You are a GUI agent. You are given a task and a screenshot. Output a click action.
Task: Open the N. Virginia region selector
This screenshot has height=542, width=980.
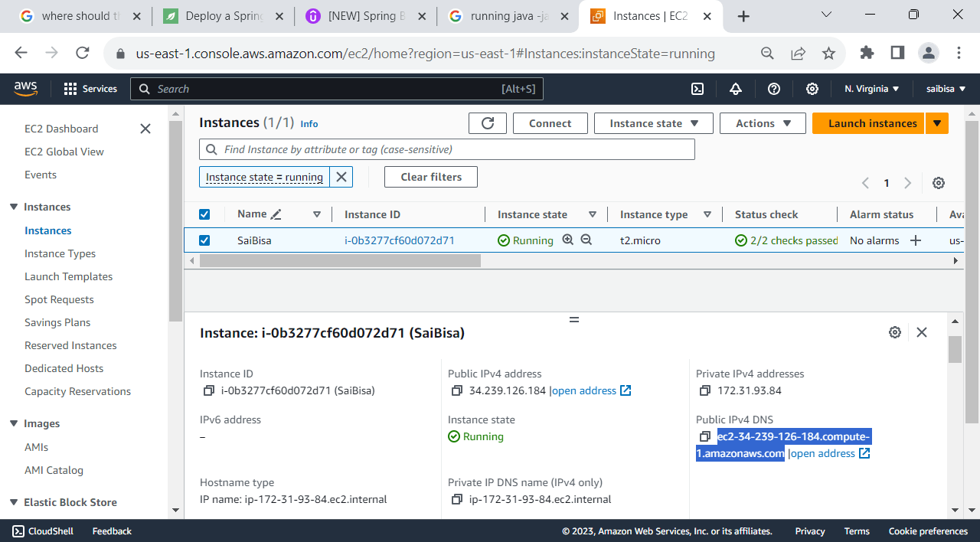click(x=871, y=89)
